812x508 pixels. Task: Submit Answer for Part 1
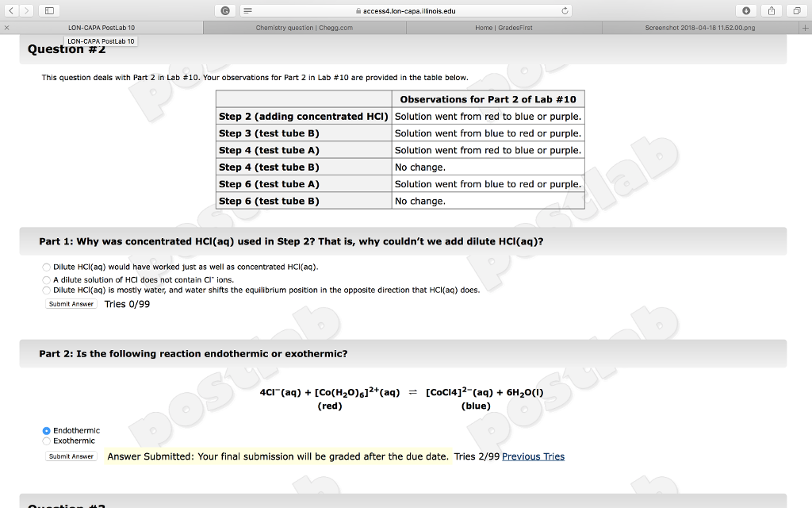pyautogui.click(x=70, y=303)
